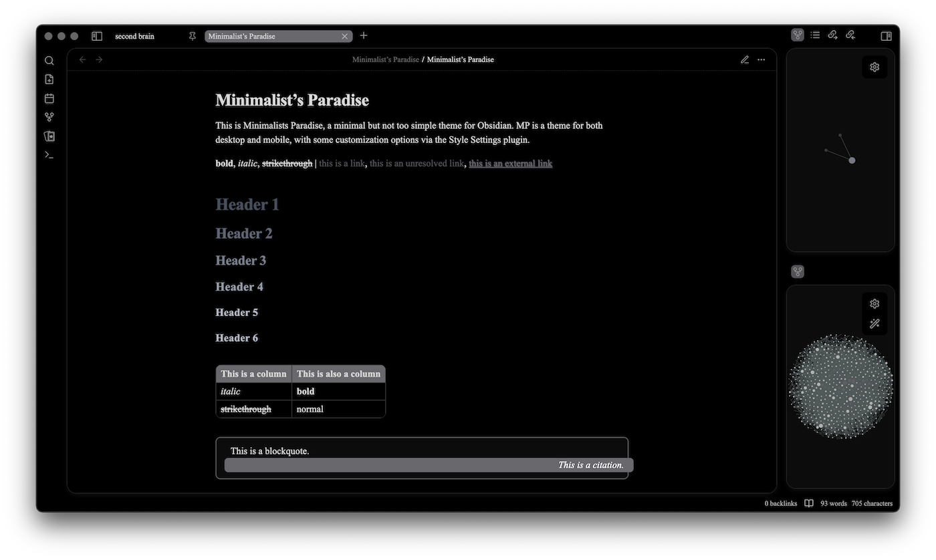The width and height of the screenshot is (936, 560).
Task: Open the note's more options menu
Action: 761,59
